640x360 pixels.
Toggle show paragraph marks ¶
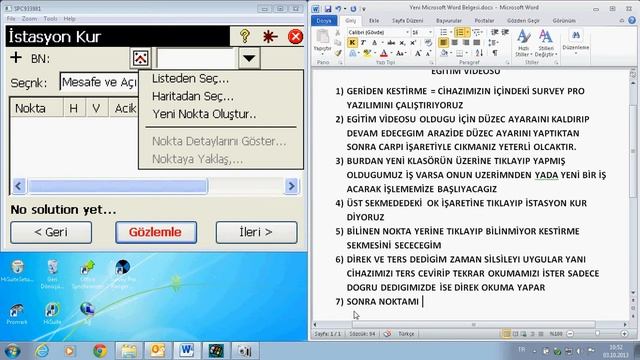[x=495, y=53]
